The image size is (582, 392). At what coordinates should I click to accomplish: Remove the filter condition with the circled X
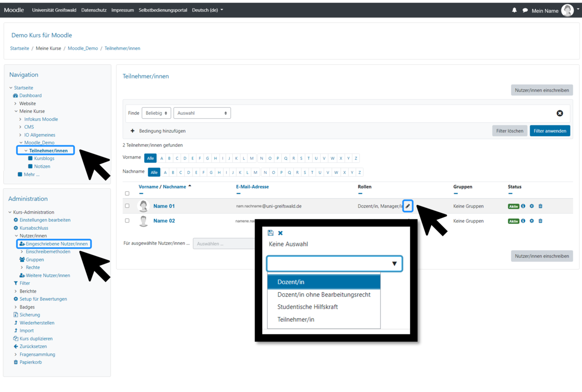560,113
